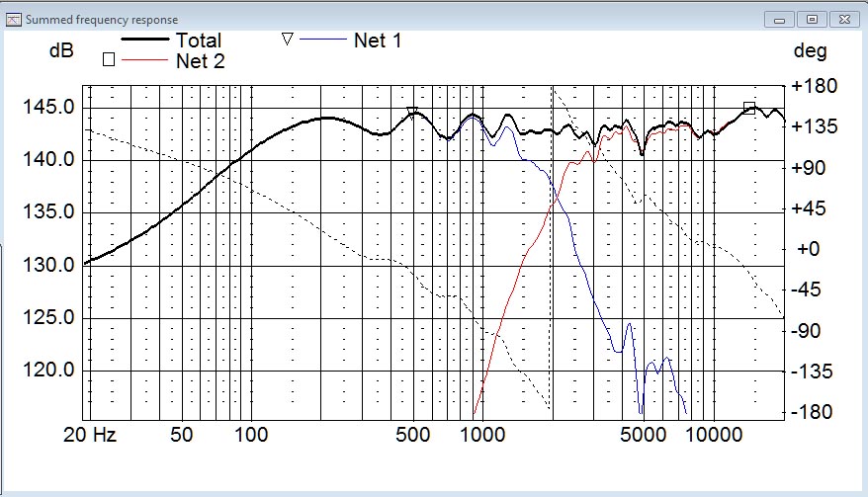Click the Summed frequency response title text
Image resolution: width=868 pixels, height=497 pixels.
click(102, 20)
